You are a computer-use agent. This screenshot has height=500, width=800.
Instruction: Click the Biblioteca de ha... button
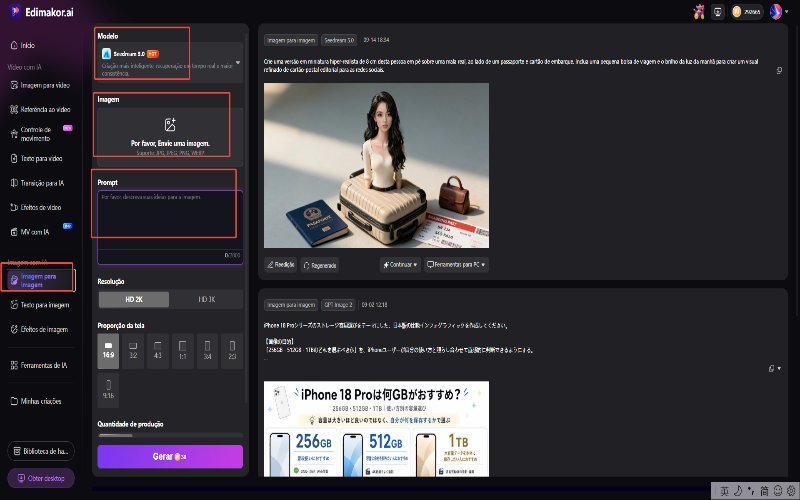click(x=41, y=451)
